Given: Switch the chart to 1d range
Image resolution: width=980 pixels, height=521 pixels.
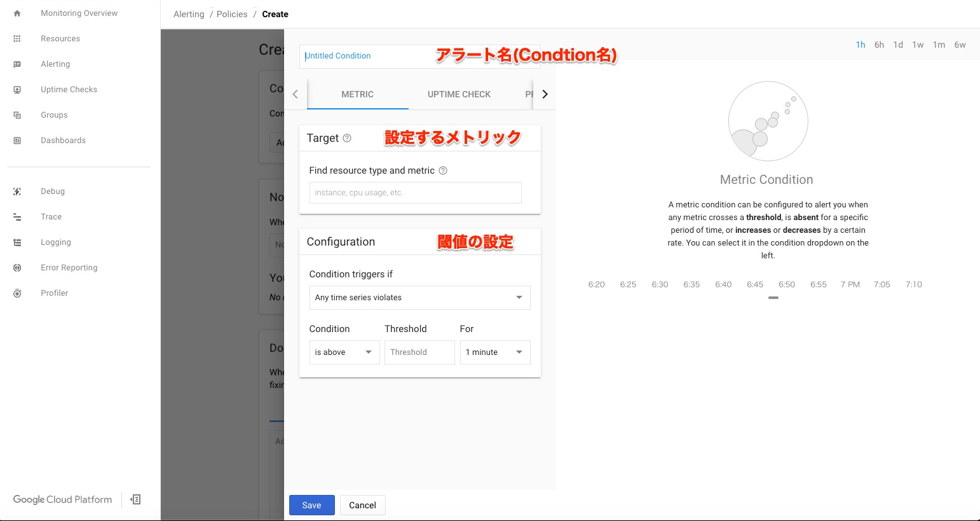Looking at the screenshot, I should (x=898, y=45).
